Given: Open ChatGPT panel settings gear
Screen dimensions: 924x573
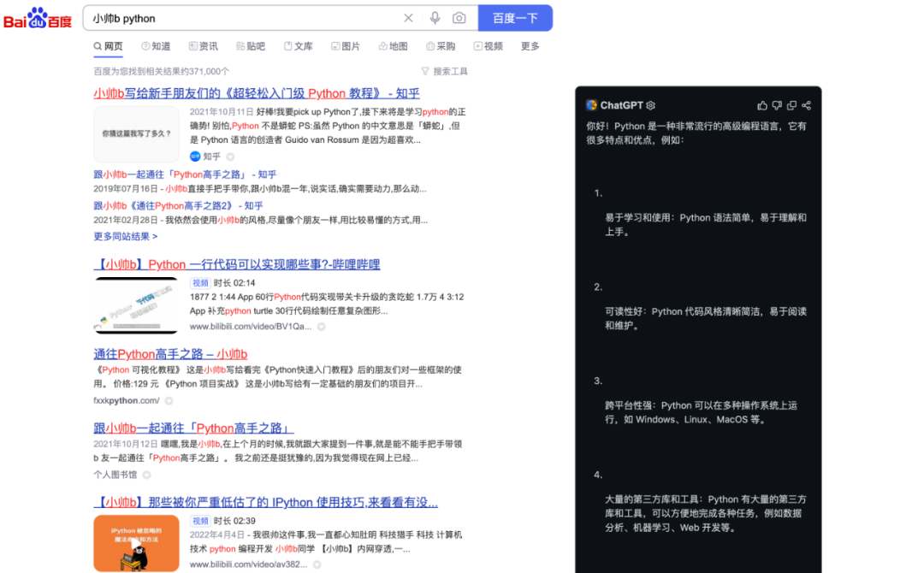Looking at the screenshot, I should [x=650, y=105].
